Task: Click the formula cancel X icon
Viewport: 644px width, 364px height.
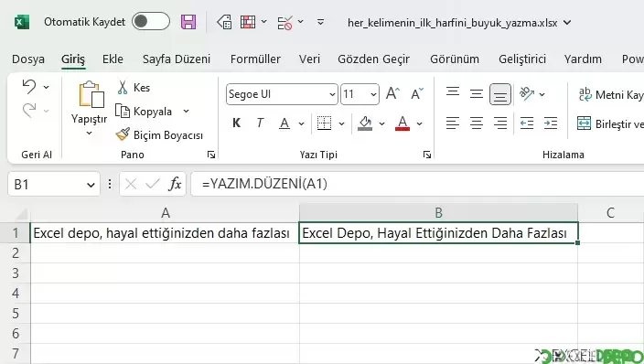Action: click(131, 184)
